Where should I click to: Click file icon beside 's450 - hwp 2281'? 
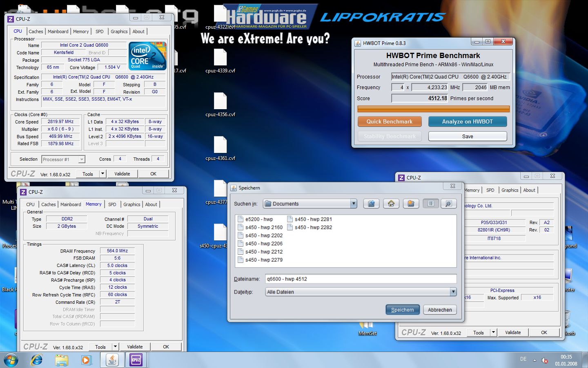(290, 219)
